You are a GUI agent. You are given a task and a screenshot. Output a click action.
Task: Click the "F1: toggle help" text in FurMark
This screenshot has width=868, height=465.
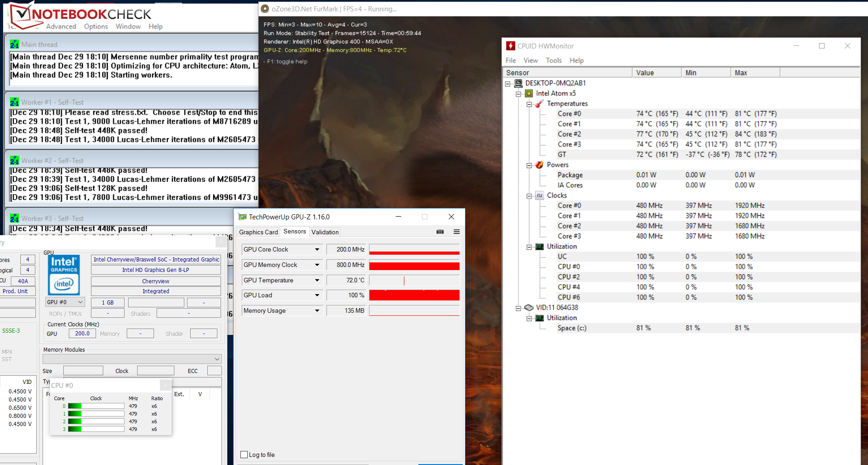click(x=287, y=62)
